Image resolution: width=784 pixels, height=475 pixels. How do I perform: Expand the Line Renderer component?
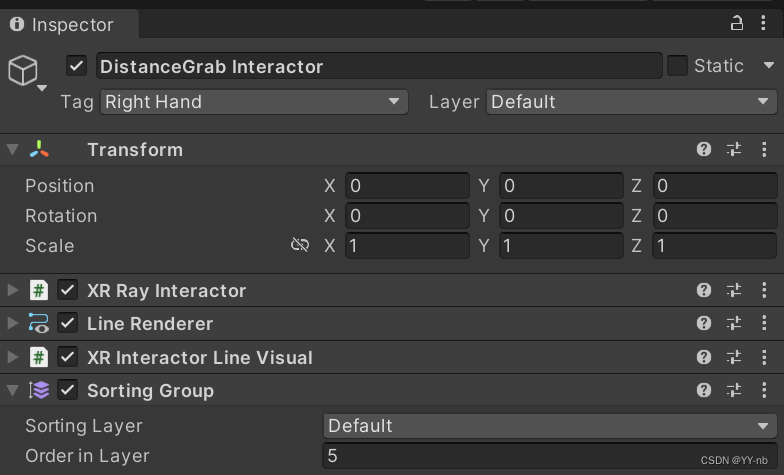12,323
